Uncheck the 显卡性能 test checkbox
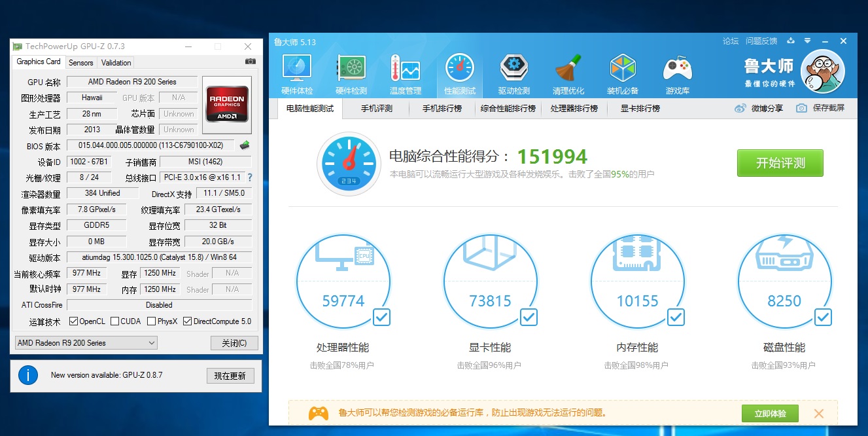 click(x=529, y=318)
